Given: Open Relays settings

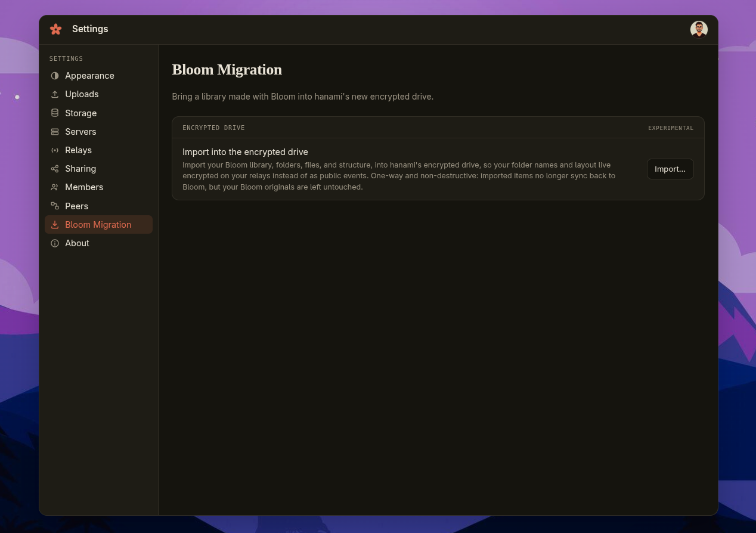Looking at the screenshot, I should pyautogui.click(x=98, y=150).
